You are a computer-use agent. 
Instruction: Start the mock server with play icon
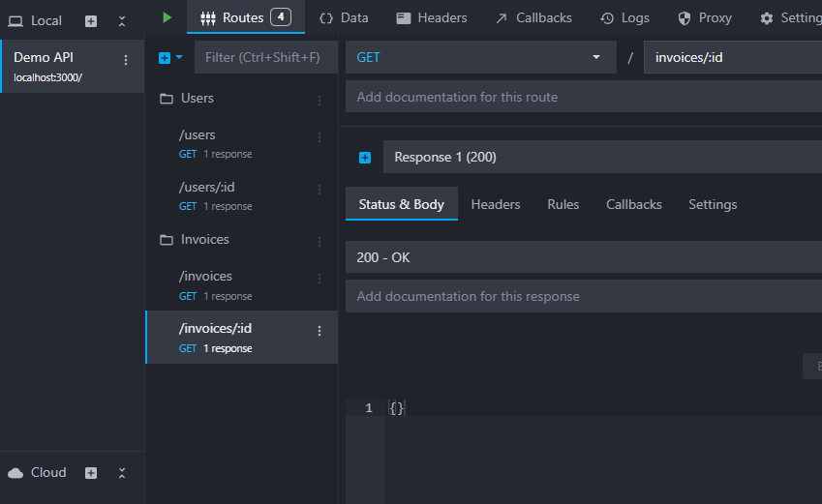click(x=167, y=17)
